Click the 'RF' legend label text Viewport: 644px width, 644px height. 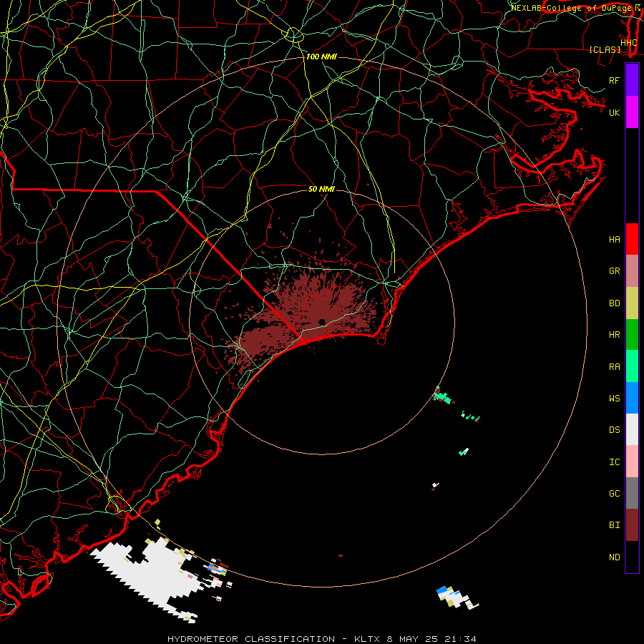pos(614,80)
